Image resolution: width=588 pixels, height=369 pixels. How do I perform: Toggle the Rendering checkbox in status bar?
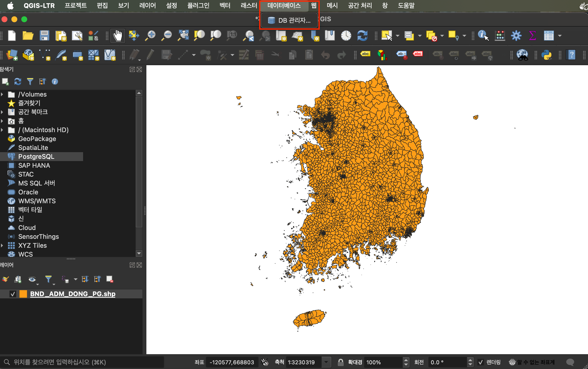point(480,362)
